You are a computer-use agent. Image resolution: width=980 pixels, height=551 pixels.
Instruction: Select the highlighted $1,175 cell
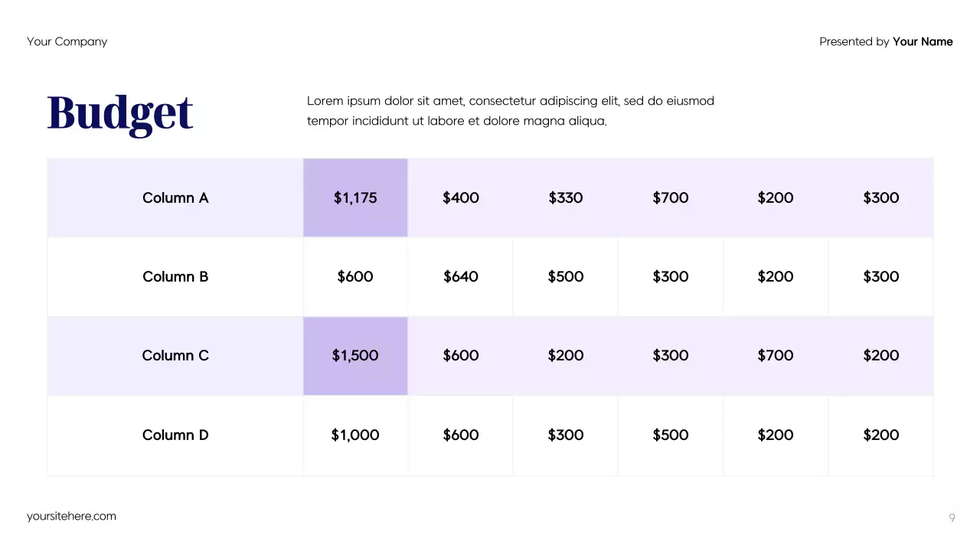click(355, 197)
